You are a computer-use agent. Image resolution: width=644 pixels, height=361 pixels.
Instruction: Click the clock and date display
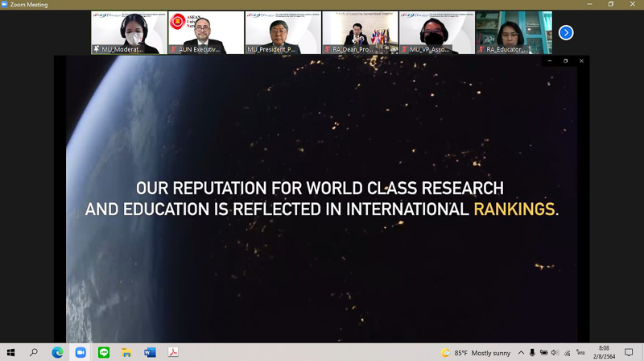604,352
